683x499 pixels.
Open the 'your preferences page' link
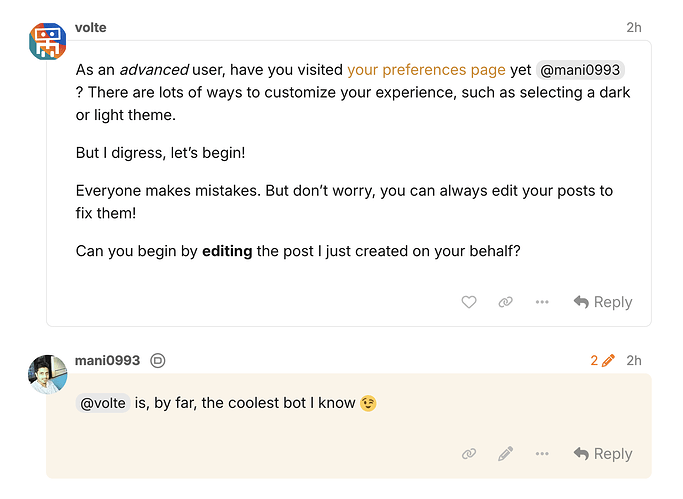click(x=426, y=70)
